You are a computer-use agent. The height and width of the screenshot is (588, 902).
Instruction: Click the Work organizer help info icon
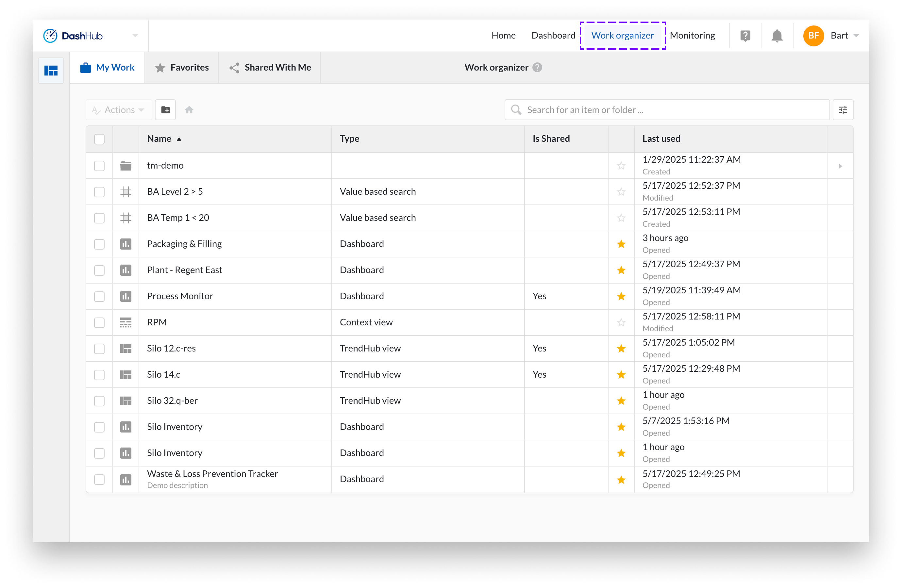[x=537, y=67]
